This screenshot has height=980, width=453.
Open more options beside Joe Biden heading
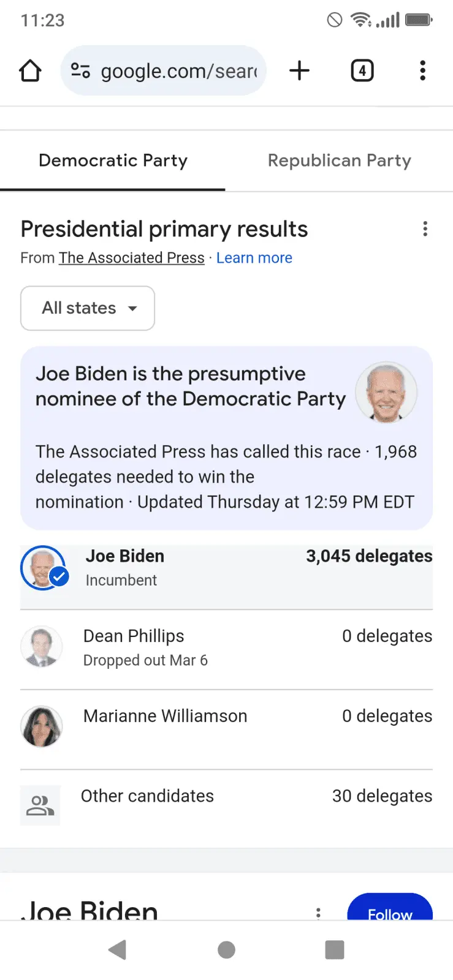(318, 913)
